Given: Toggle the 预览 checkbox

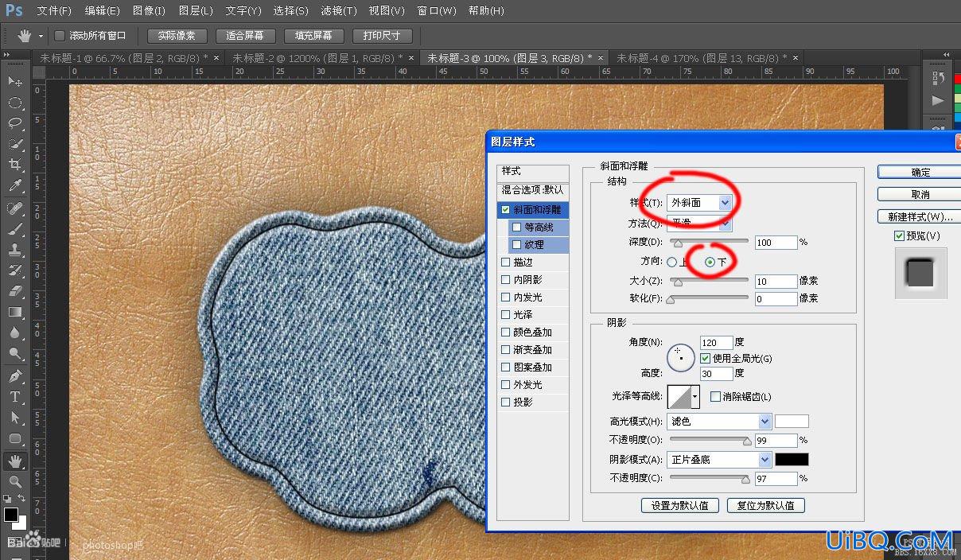Looking at the screenshot, I should coord(899,236).
